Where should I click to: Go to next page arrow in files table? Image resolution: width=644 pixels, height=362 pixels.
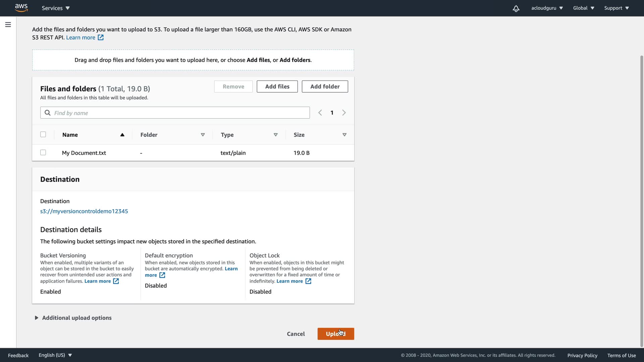344,113
